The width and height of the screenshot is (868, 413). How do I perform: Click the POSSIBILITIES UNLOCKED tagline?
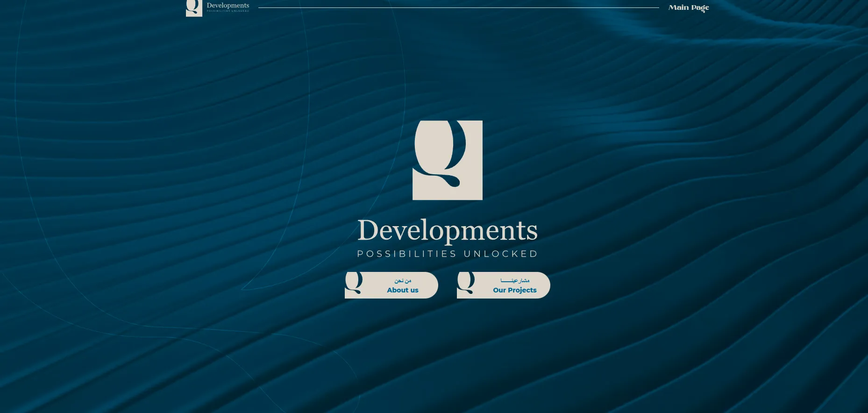[448, 254]
